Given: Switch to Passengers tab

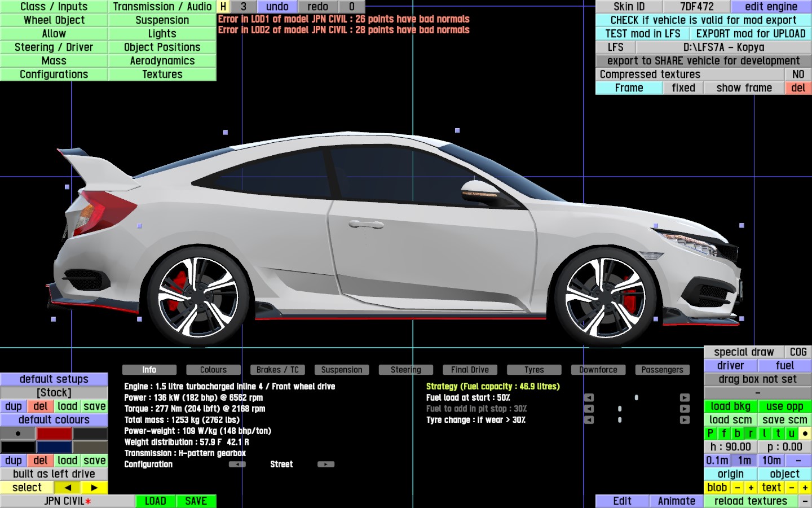Looking at the screenshot, I should (663, 370).
